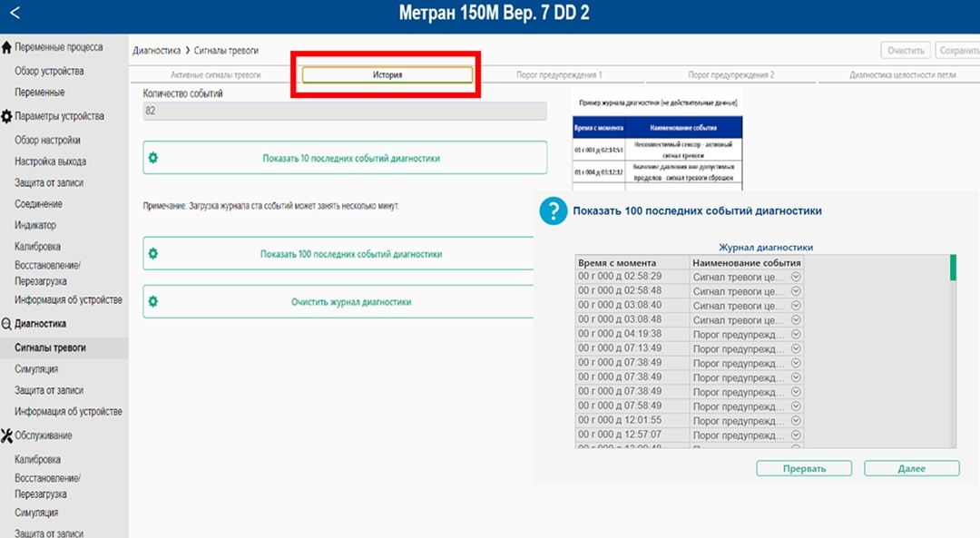Go back using the top-left arrow
Screen dimensions: 980x538
(x=15, y=13)
